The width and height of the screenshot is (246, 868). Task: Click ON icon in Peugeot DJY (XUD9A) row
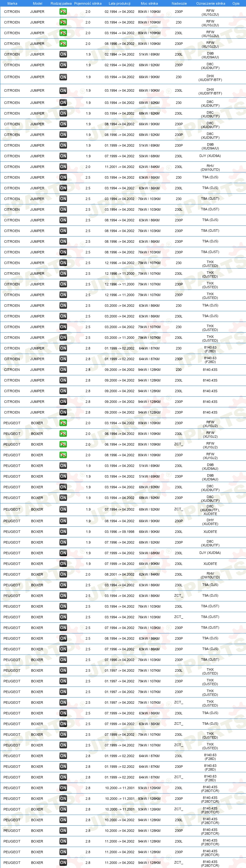coord(63,553)
